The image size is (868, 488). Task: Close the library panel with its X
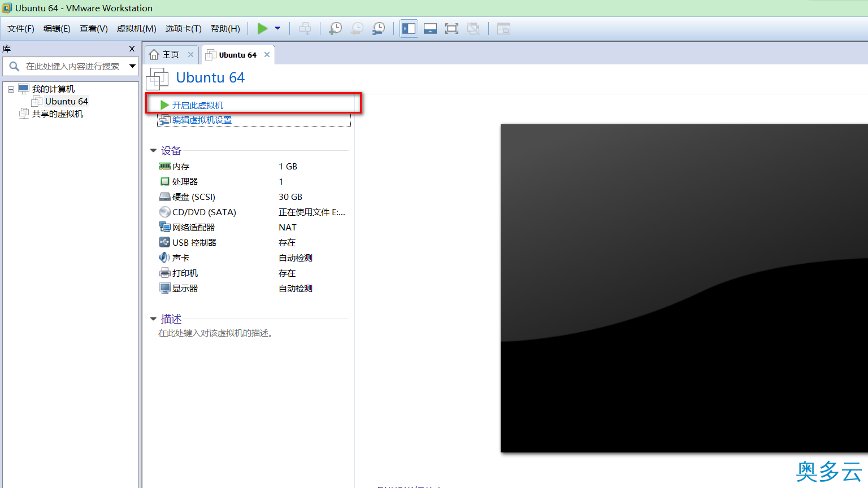click(x=132, y=49)
